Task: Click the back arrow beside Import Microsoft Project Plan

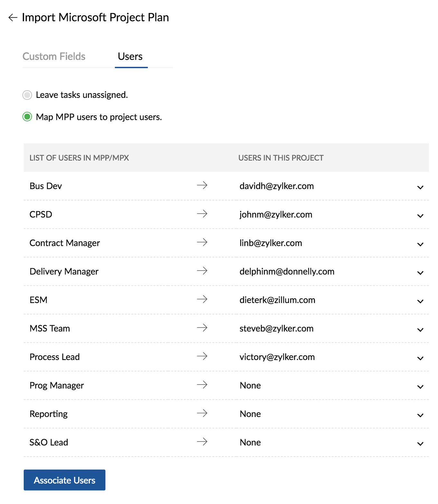Action: click(13, 17)
